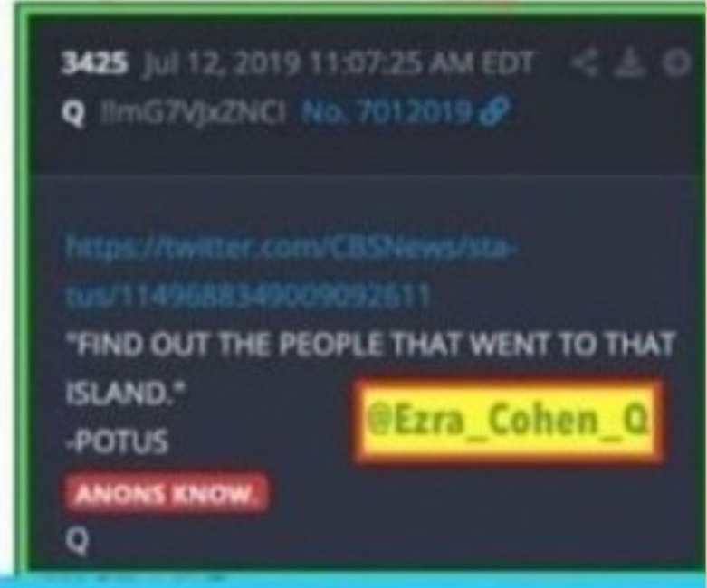Click the share icon in post header
Image resolution: width=707 pixels, height=588 pixels.
tap(585, 62)
